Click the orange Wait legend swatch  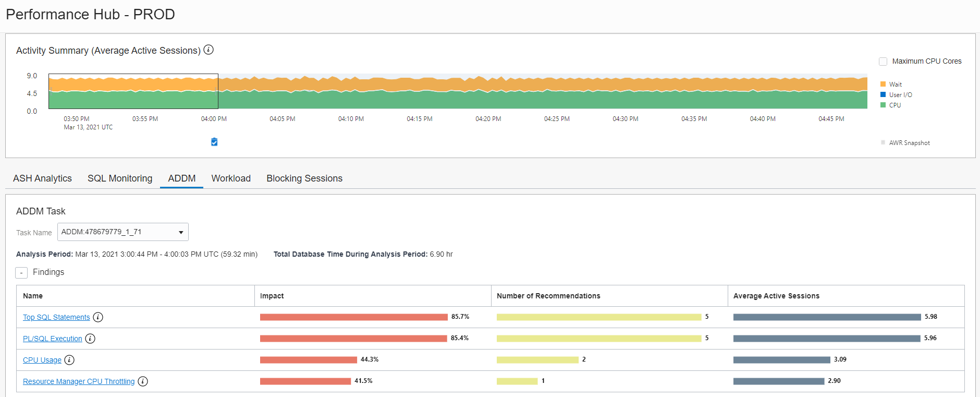click(883, 84)
